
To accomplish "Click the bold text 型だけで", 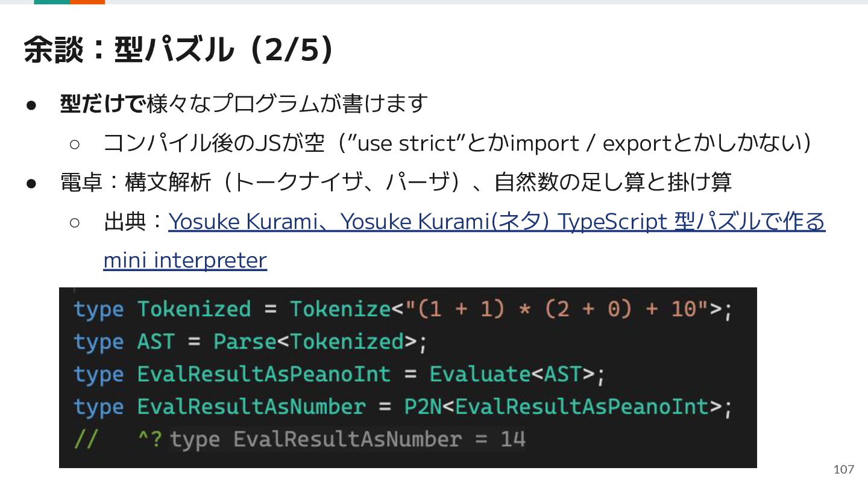I will coord(102,104).
